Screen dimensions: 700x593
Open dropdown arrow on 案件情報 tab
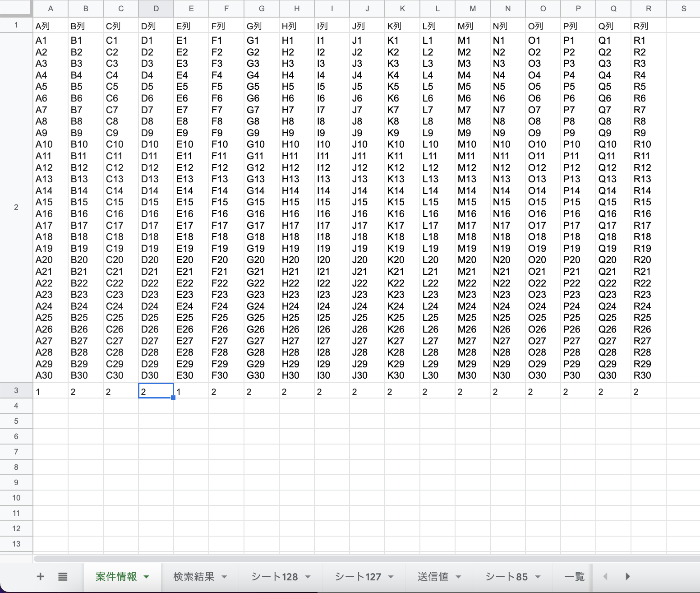coord(146,577)
